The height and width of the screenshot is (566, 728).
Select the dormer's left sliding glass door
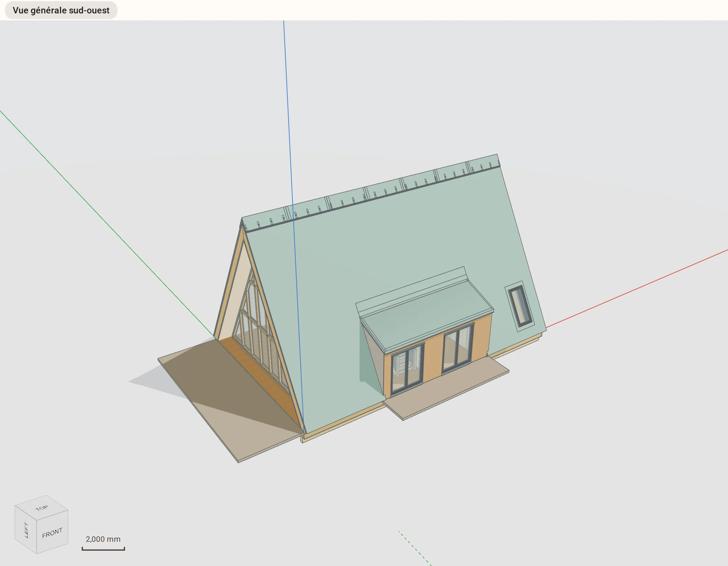point(407,369)
